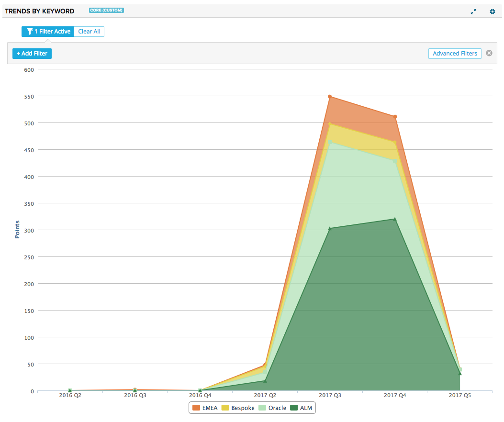Click the 2017 Q5 axis label
The image size is (504, 422).
pos(460,395)
